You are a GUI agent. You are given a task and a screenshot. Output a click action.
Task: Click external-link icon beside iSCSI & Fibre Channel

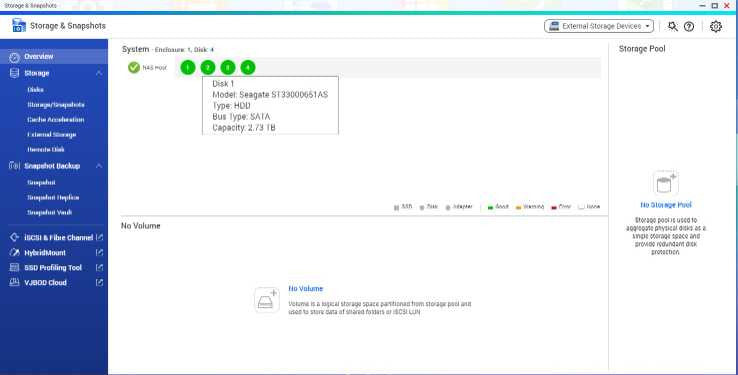click(x=99, y=238)
